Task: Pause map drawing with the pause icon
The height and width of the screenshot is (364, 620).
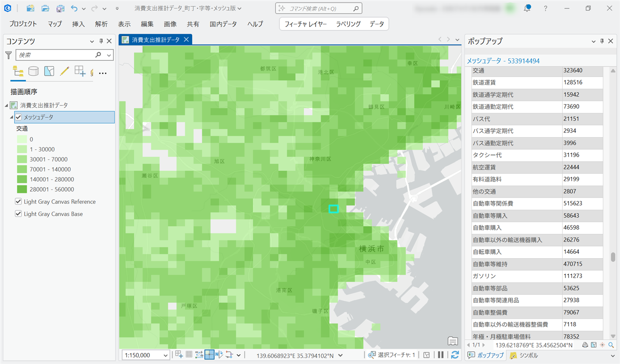Action: [x=441, y=355]
